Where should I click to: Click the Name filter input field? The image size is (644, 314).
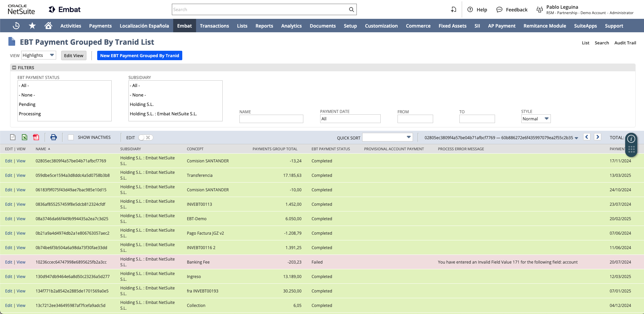tap(271, 119)
